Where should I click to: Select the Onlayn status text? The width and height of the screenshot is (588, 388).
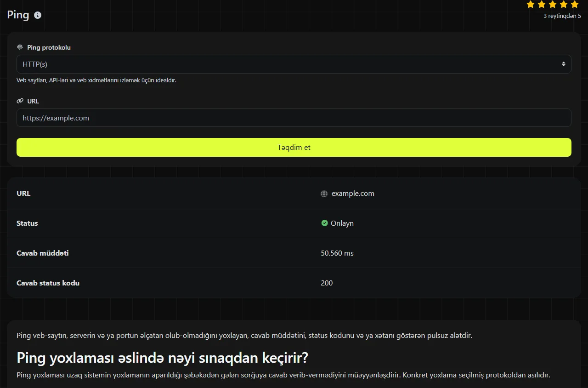pyautogui.click(x=342, y=223)
